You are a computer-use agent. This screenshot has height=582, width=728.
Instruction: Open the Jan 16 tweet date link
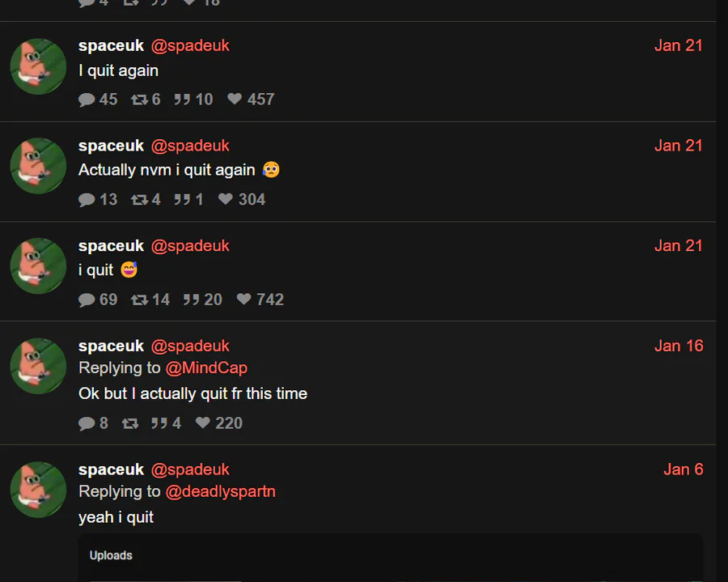pos(679,346)
